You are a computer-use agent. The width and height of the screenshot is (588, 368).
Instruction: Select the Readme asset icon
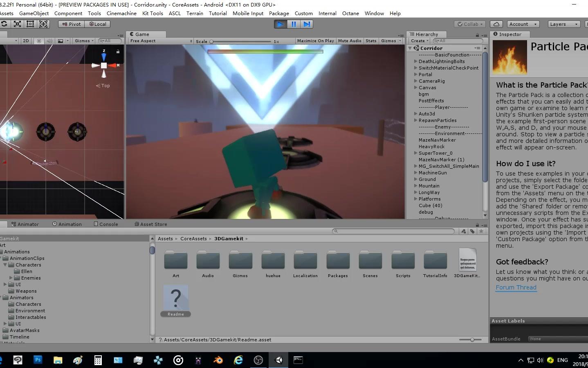[176, 298]
